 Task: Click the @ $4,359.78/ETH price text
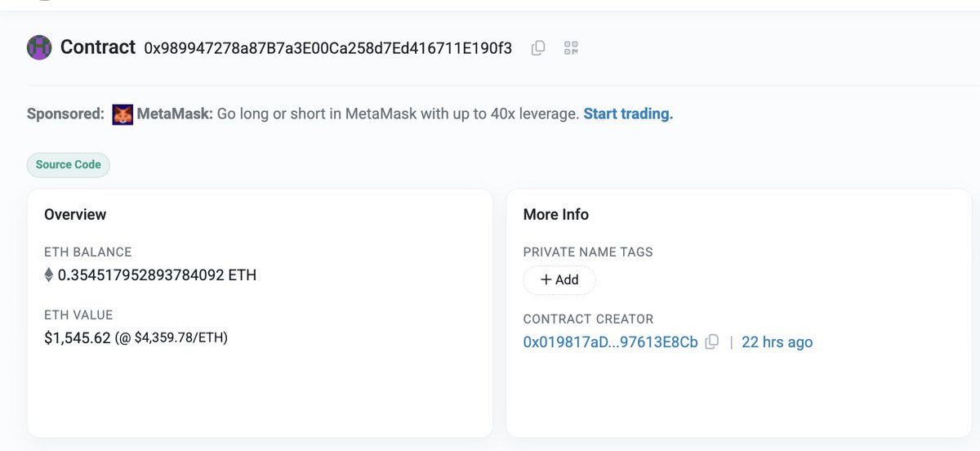point(171,337)
